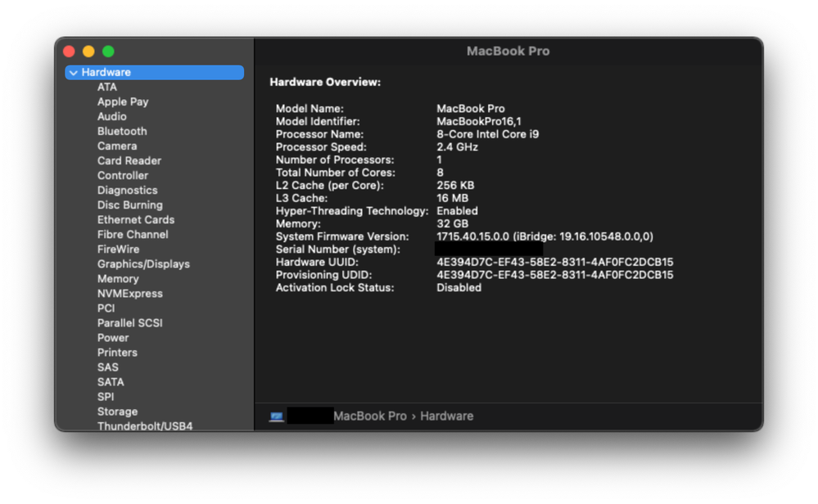Select the highlighted Hardware header entry
This screenshot has width=818, height=504.
[105, 72]
